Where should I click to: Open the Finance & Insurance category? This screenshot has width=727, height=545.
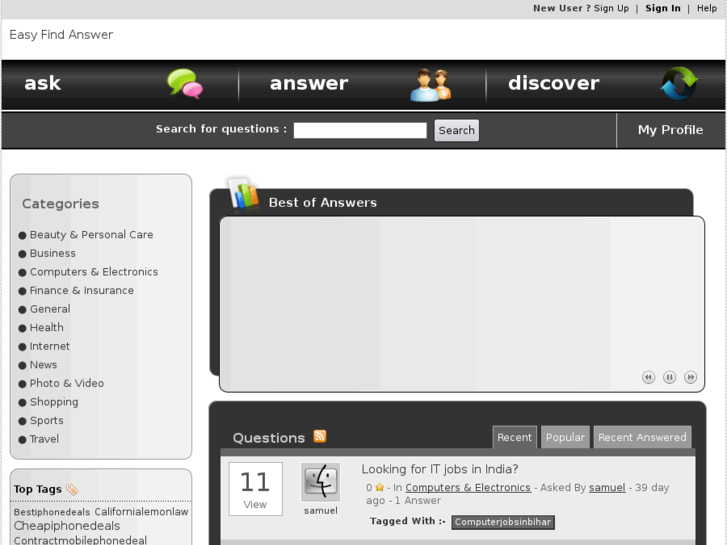pyautogui.click(x=82, y=290)
